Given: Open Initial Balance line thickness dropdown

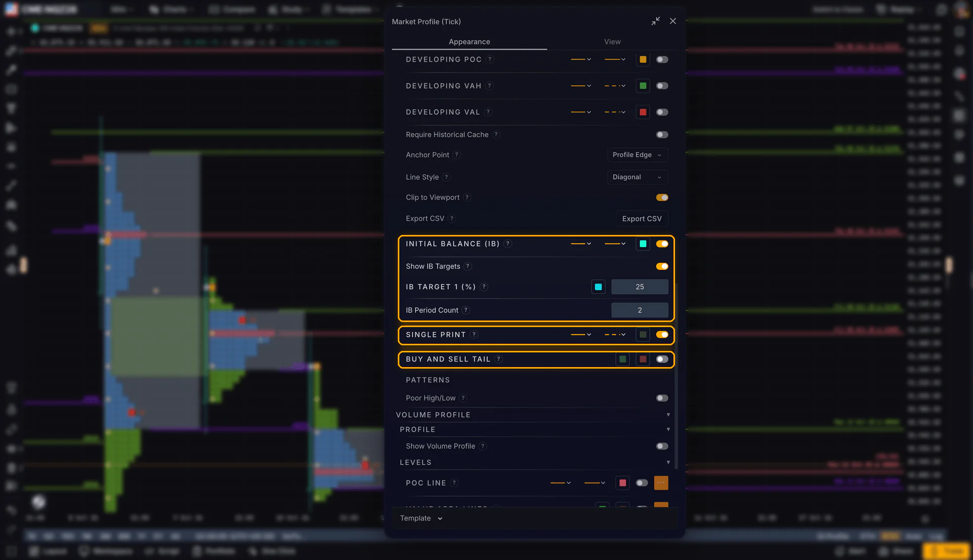Looking at the screenshot, I should [581, 244].
